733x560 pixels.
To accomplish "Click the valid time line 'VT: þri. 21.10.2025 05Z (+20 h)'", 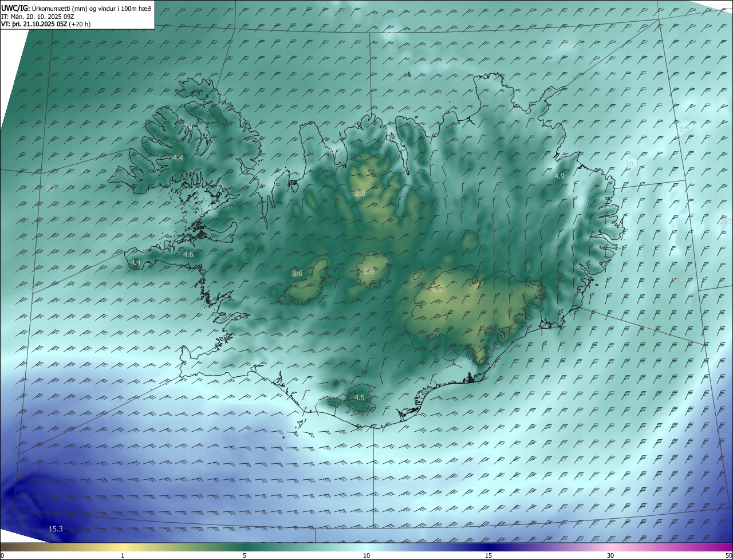I will point(46,24).
